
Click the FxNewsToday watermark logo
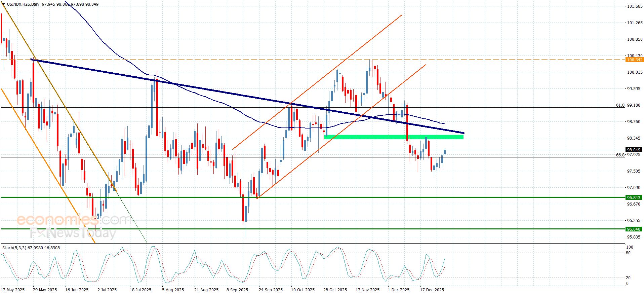tap(73, 233)
